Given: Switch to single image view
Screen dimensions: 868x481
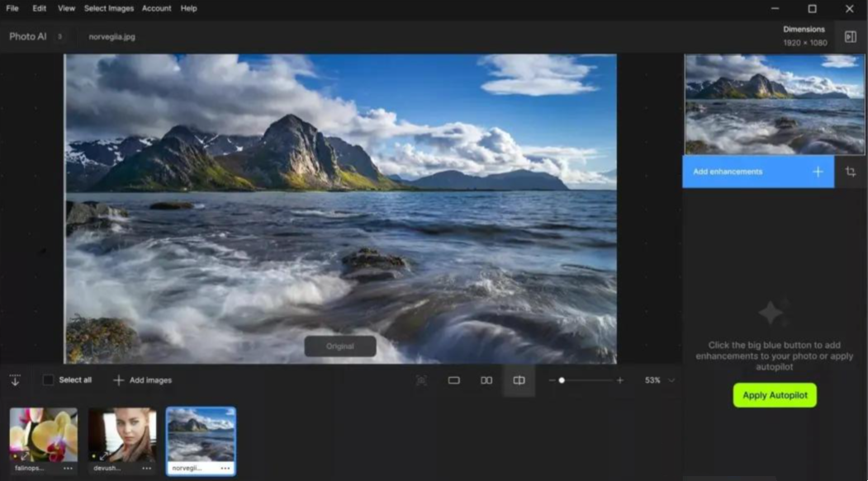Looking at the screenshot, I should [453, 380].
